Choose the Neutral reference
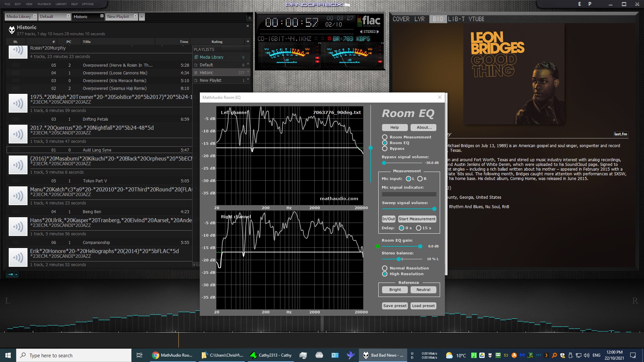This screenshot has height=362, width=644. [x=423, y=290]
